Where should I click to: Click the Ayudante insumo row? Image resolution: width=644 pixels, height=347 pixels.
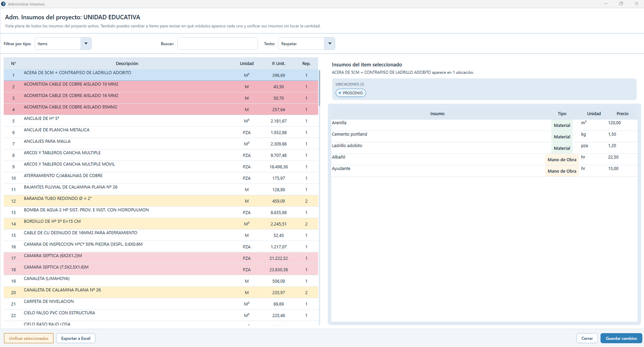tap(484, 171)
